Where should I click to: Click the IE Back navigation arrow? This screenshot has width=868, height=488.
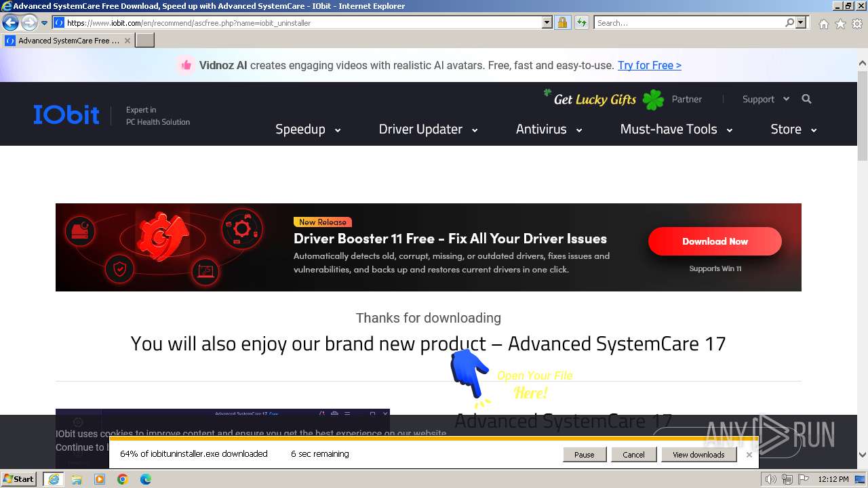tap(10, 23)
